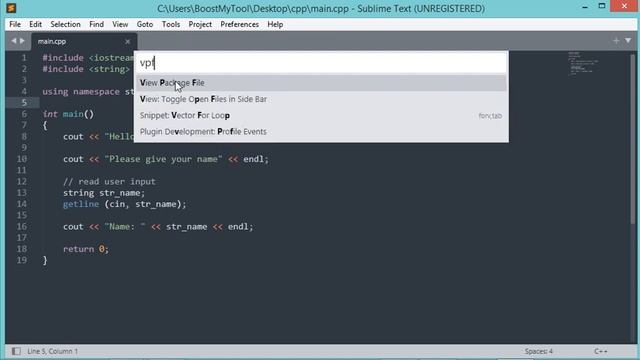Choose View Package File command
Viewport: 640px width, 360px height.
[x=321, y=83]
